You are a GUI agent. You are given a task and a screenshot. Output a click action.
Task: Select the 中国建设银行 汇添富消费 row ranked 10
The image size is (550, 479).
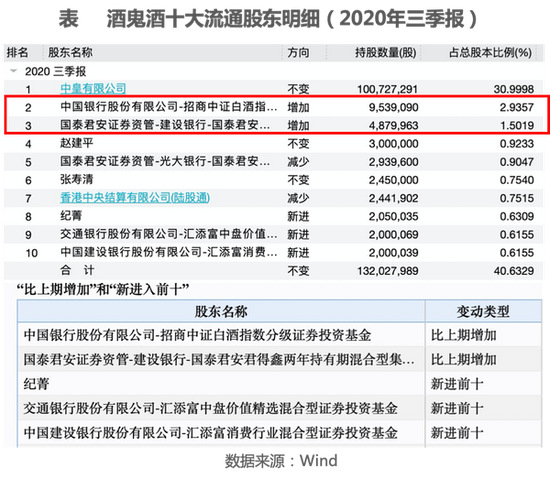(274, 253)
